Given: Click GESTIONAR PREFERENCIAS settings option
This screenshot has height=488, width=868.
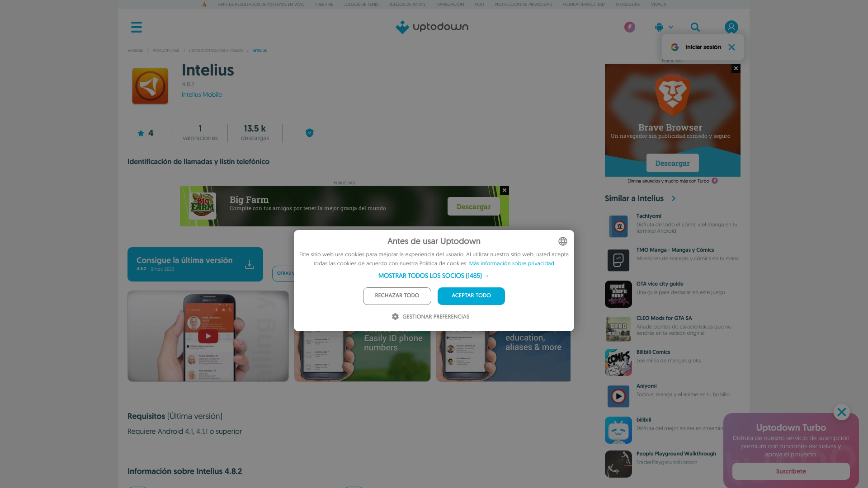Looking at the screenshot, I should click(x=434, y=316).
